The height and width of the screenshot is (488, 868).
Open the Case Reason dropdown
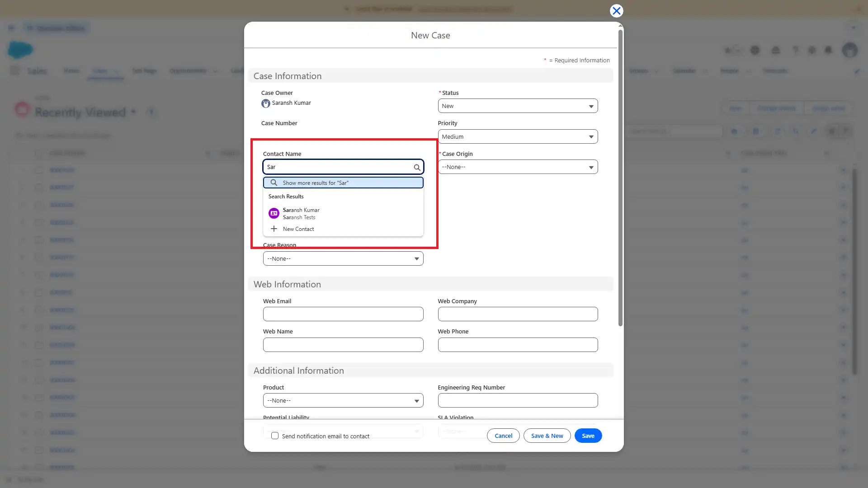(x=343, y=259)
